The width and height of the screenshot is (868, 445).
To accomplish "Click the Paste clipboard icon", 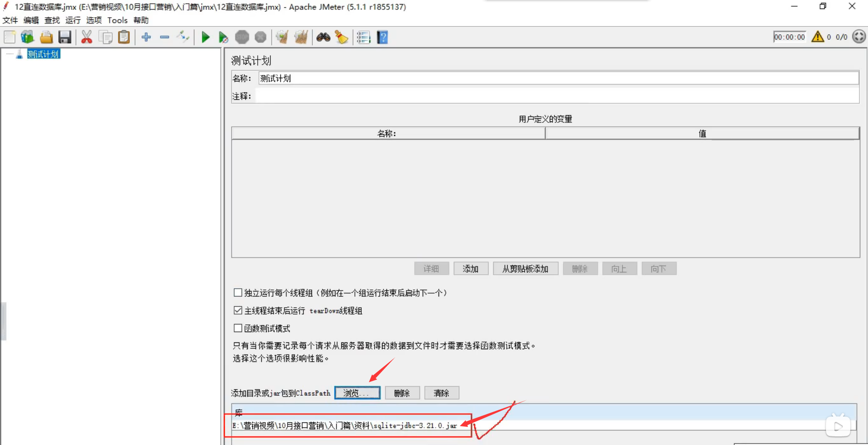I will coord(124,37).
